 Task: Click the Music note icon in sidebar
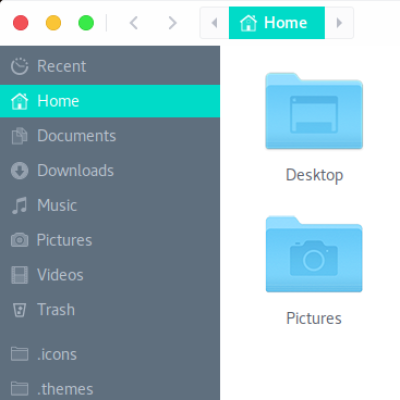click(19, 205)
